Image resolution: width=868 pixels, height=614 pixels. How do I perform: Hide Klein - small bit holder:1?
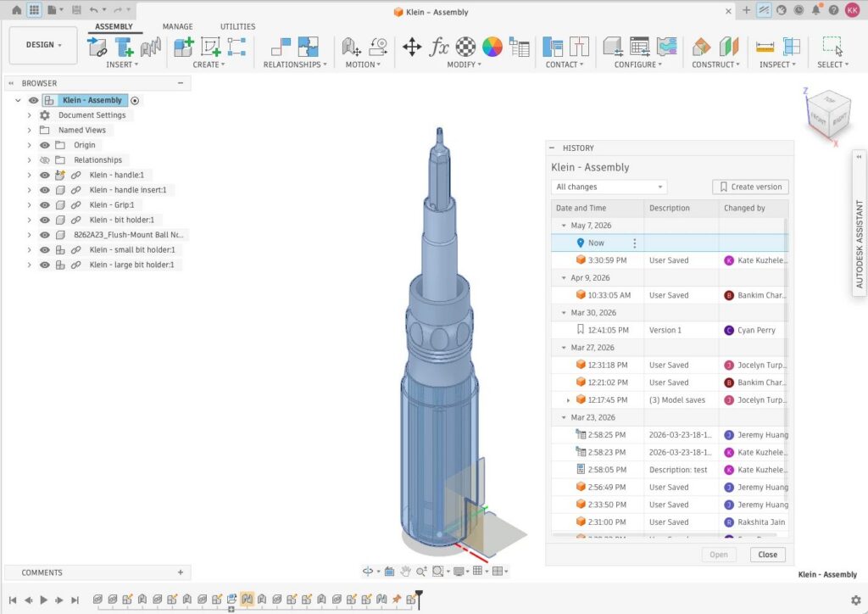pyautogui.click(x=45, y=249)
